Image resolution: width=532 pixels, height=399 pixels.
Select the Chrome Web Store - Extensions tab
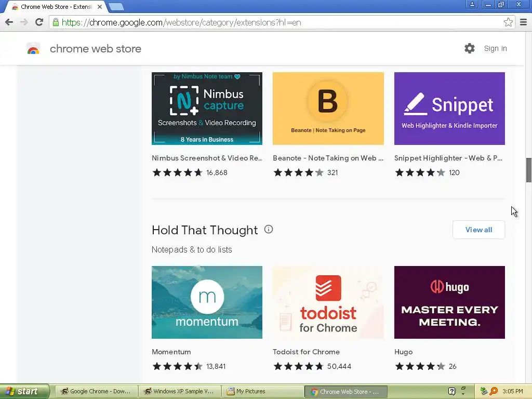(x=56, y=7)
